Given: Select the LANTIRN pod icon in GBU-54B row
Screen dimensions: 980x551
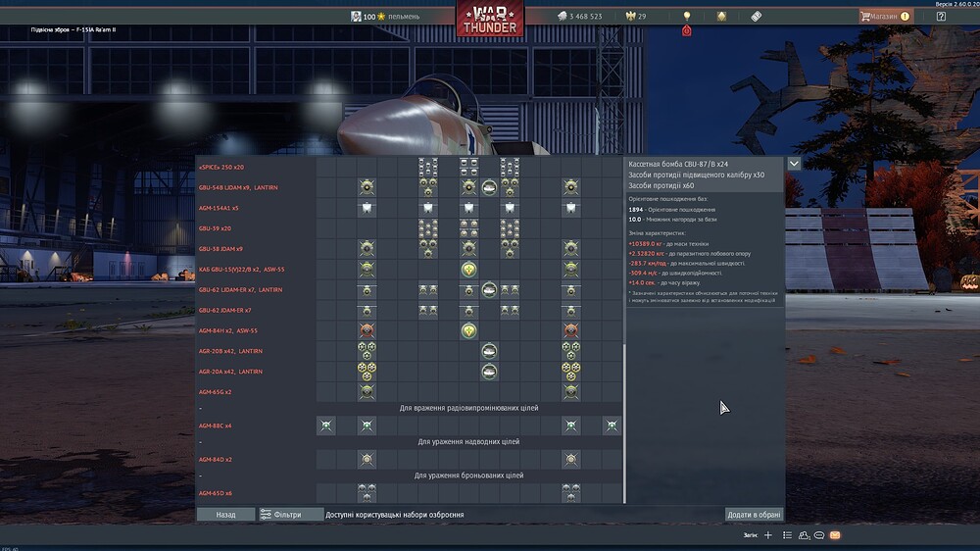Looking at the screenshot, I should coord(489,187).
